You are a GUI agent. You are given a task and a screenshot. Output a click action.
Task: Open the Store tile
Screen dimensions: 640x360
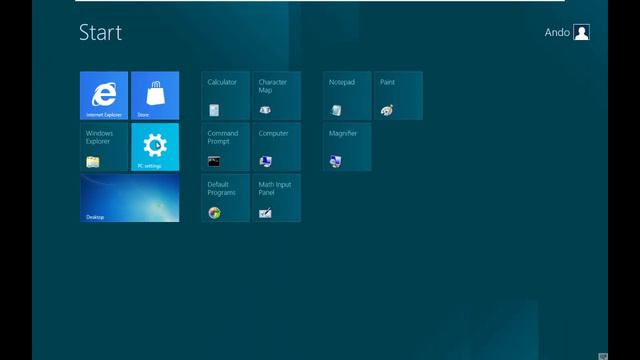(155, 96)
